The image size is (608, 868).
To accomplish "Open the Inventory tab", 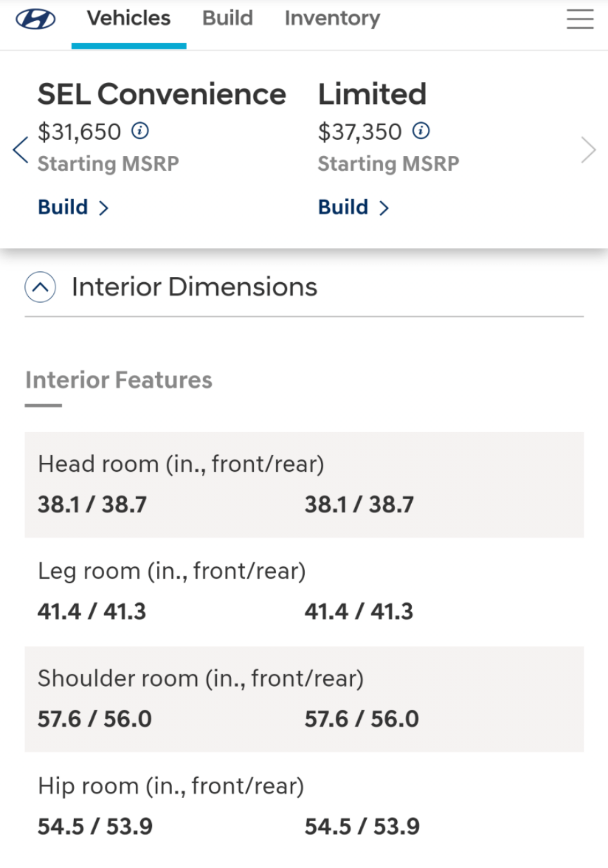I will click(x=332, y=19).
